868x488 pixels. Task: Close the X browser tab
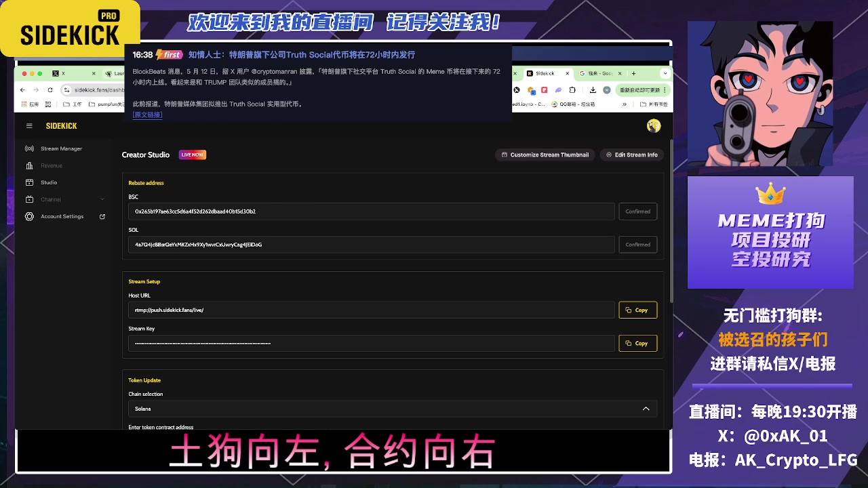(94, 73)
